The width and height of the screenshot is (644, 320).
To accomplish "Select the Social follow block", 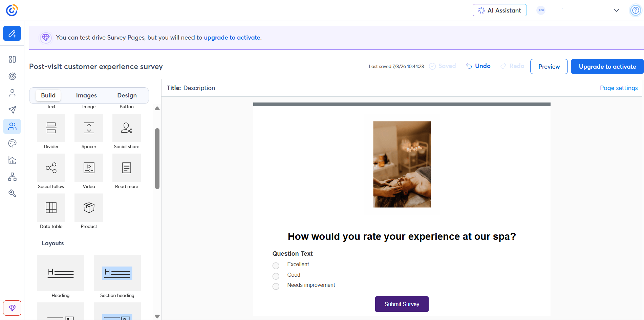I will click(x=51, y=168).
